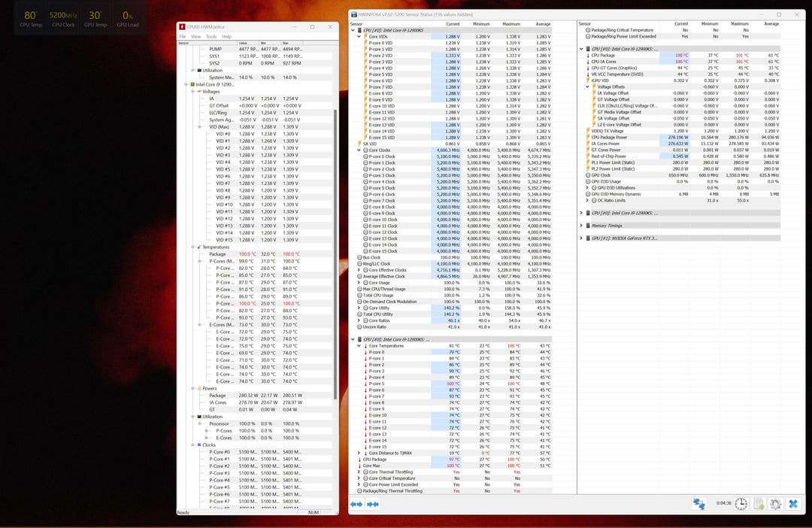Select IA Cores Power row in HWiNFO
The image size is (812, 528).
680,144
